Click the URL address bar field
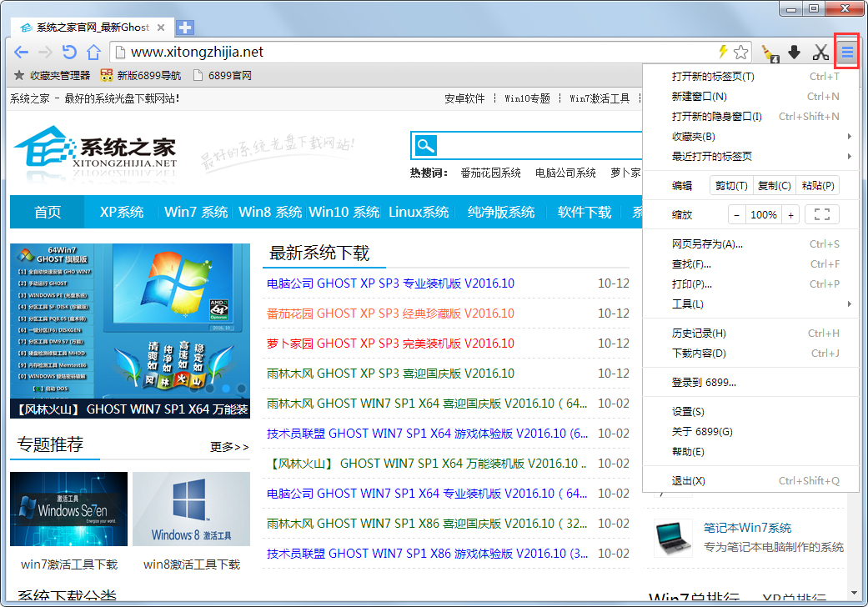Viewport: 868px width, 607px height. click(417, 52)
